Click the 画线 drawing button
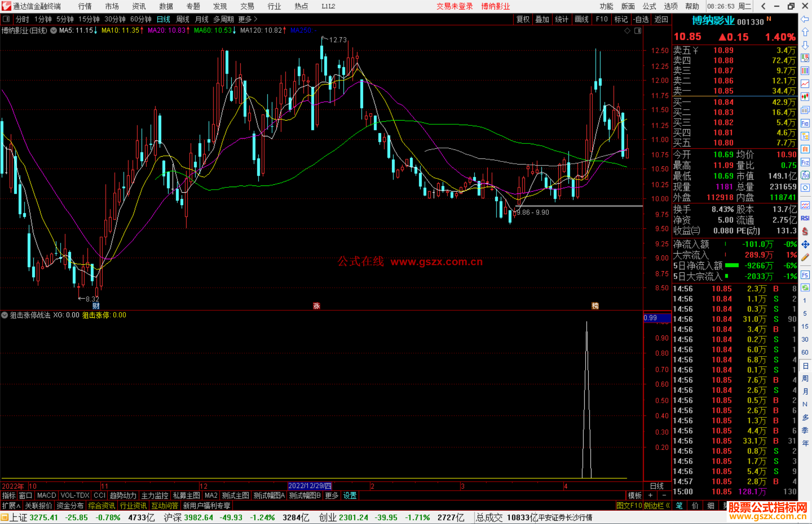Screen dimensions: 812x524 (582, 19)
